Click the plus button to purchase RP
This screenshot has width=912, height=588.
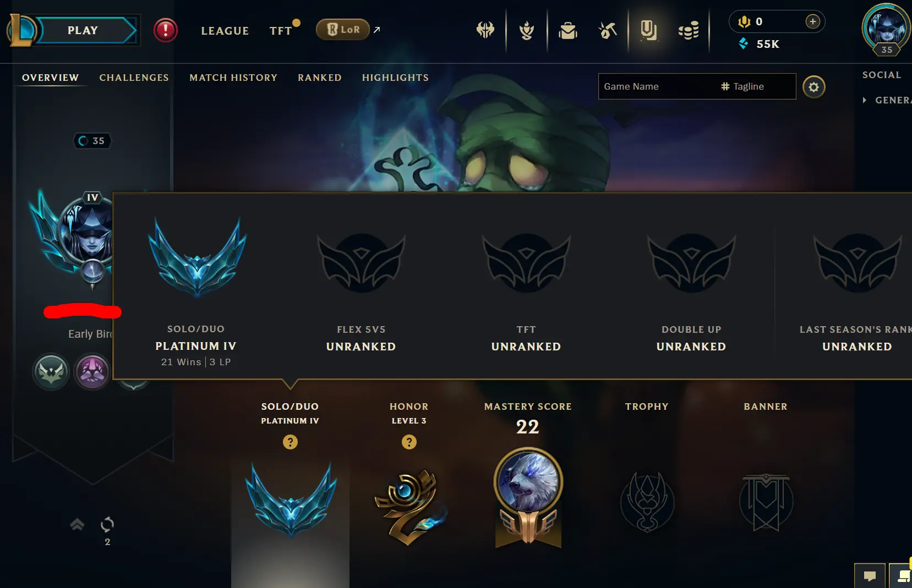coord(812,21)
